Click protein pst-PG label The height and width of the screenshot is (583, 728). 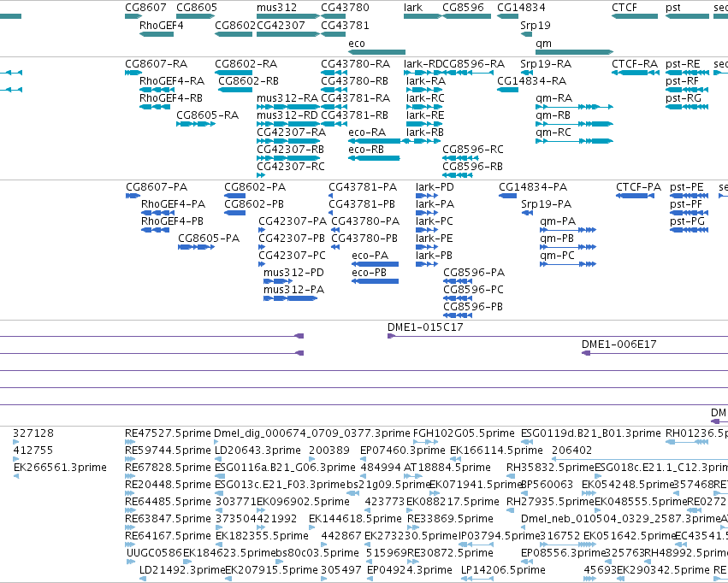687,221
